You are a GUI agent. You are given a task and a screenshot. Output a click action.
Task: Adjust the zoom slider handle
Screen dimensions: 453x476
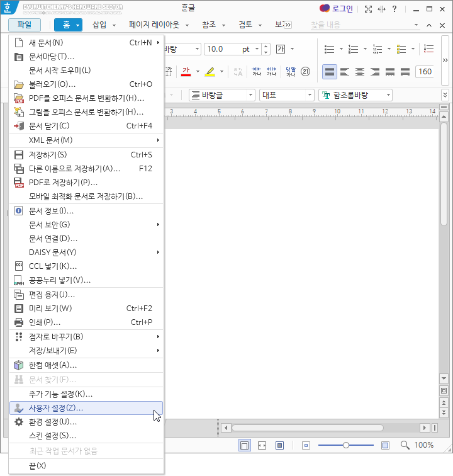[x=346, y=445]
